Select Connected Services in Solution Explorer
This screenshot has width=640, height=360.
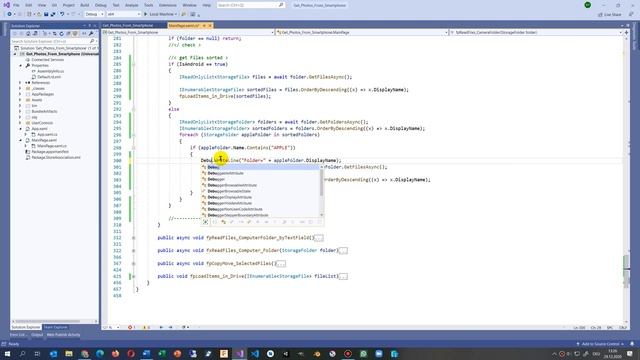pos(47,60)
